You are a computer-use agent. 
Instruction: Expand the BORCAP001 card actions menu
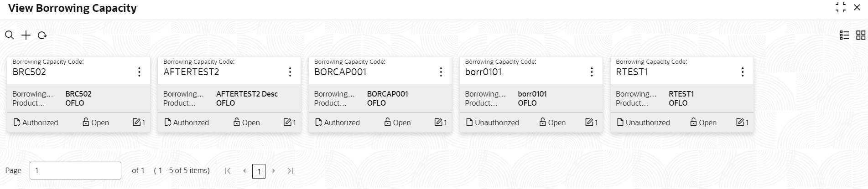pos(441,72)
